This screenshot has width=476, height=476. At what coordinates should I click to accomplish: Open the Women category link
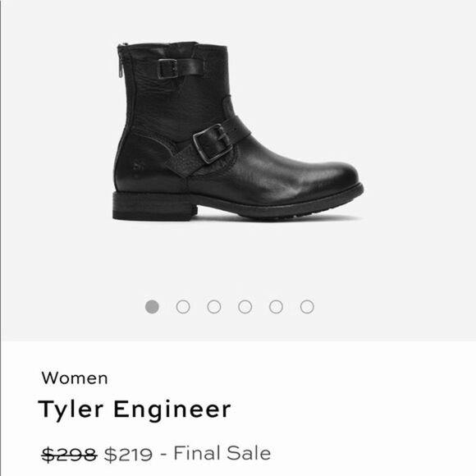click(75, 378)
